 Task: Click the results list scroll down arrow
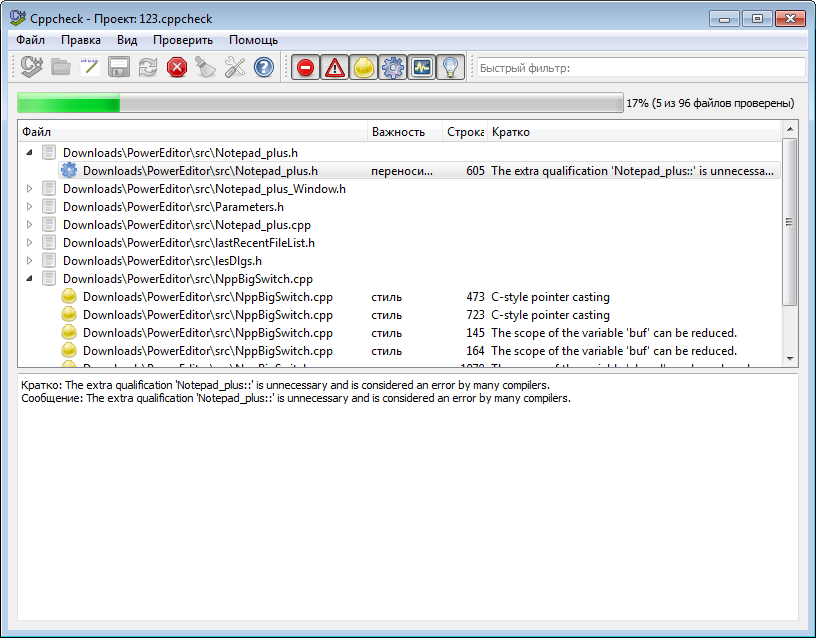790,359
